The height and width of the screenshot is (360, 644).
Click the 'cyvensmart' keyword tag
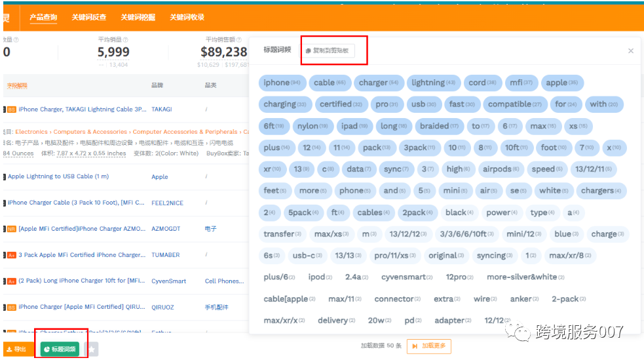407,277
